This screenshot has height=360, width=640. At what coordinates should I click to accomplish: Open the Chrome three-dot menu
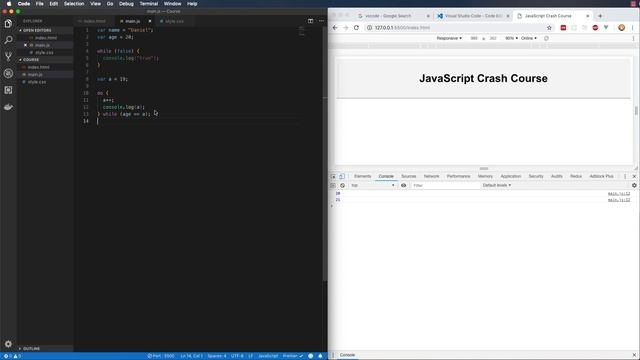coord(633,28)
